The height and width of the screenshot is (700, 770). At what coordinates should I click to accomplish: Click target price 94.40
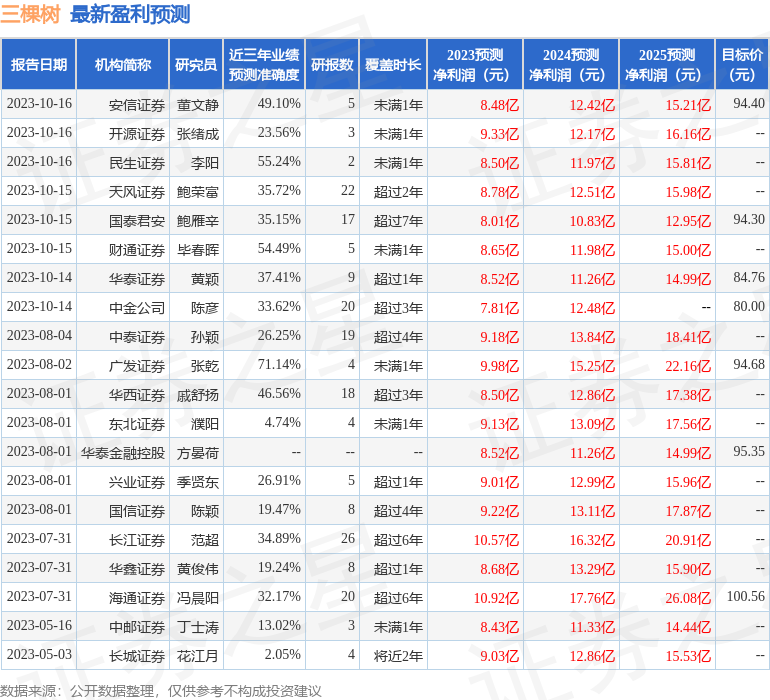coord(749,103)
